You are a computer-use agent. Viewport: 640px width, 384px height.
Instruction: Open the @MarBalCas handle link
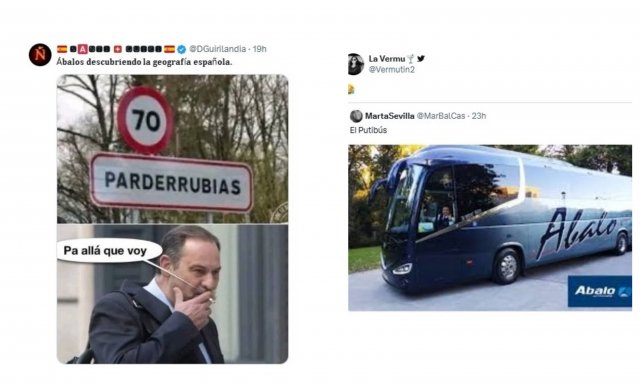[441, 116]
